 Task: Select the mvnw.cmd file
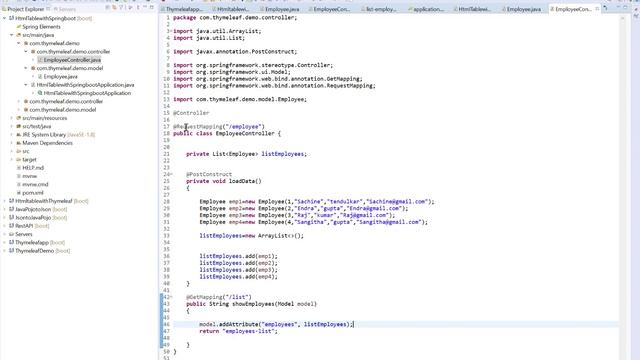35,184
